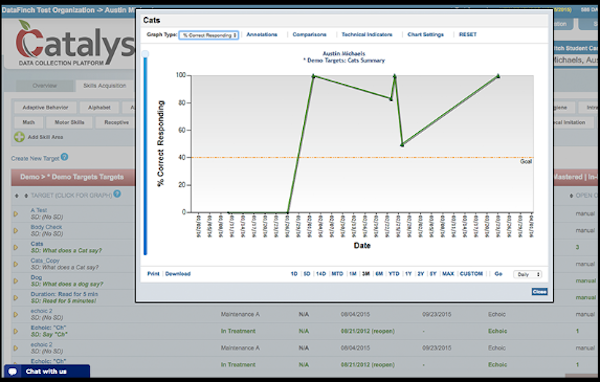Select the 14D date range
The width and height of the screenshot is (600, 382).
[321, 274]
